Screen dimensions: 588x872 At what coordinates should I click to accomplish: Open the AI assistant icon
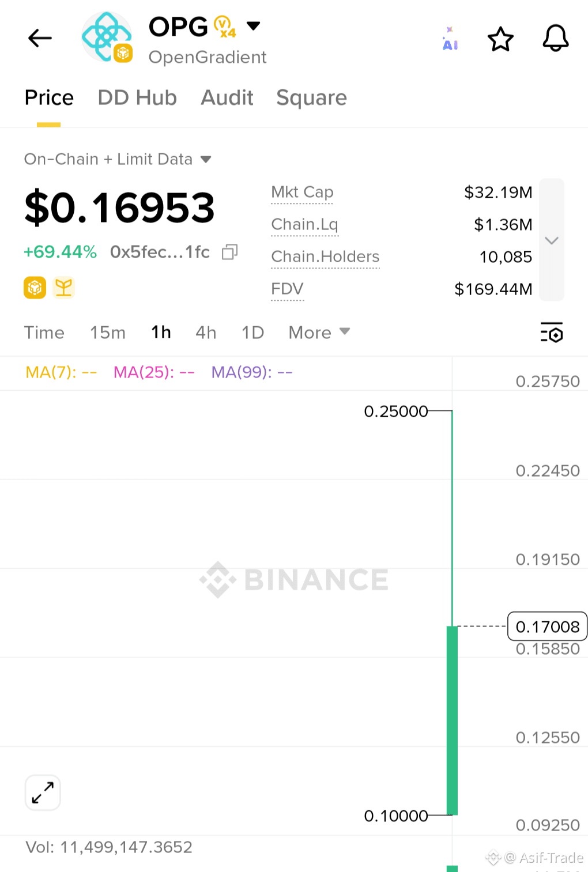[450, 39]
